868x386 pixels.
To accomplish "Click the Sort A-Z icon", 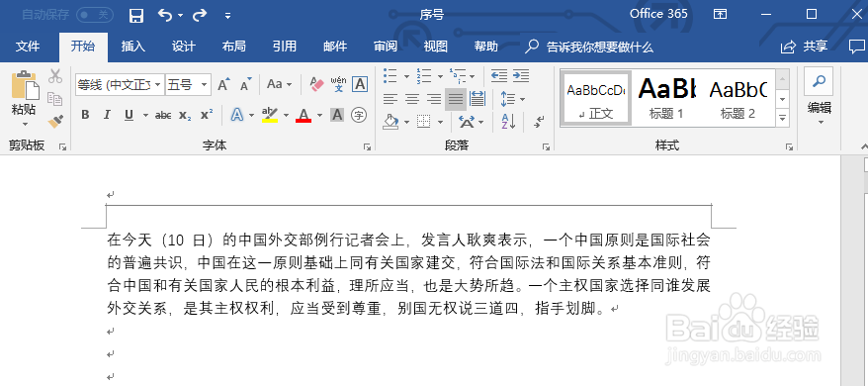I will pyautogui.click(x=508, y=121).
